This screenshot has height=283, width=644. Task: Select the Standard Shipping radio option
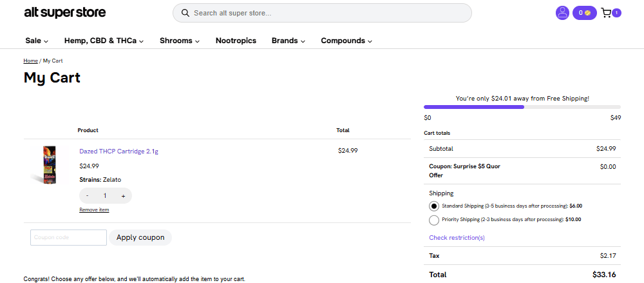coord(433,206)
